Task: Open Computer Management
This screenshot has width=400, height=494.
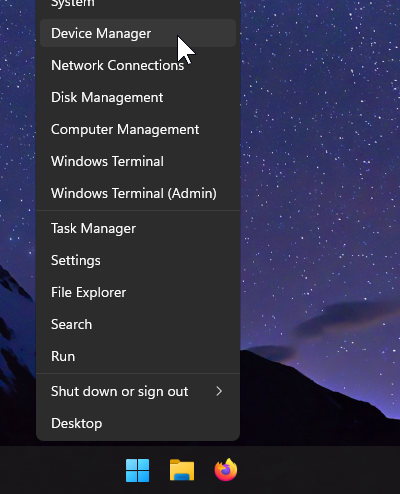Action: point(138,129)
